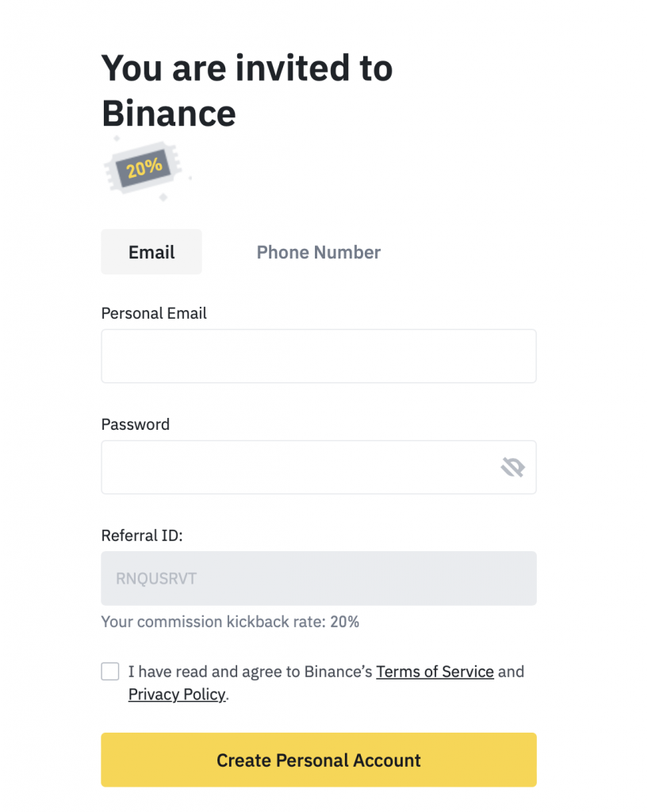This screenshot has width=648, height=812.
Task: Click the word Binance in the heading
Action: click(169, 114)
